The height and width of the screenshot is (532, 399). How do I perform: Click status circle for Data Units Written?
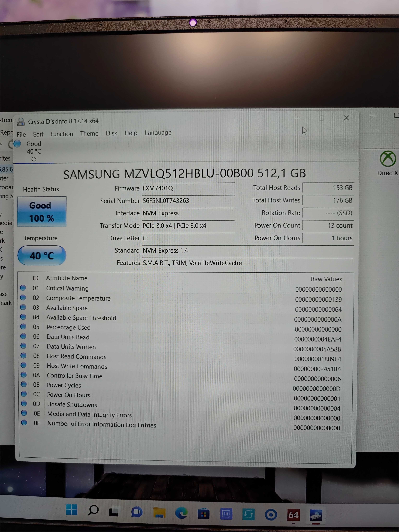click(23, 346)
